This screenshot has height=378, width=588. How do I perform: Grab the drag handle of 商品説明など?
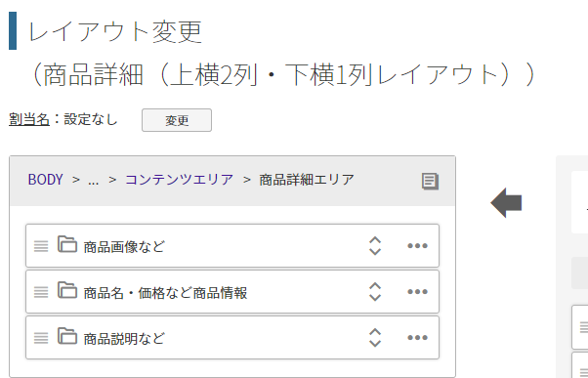point(41,338)
